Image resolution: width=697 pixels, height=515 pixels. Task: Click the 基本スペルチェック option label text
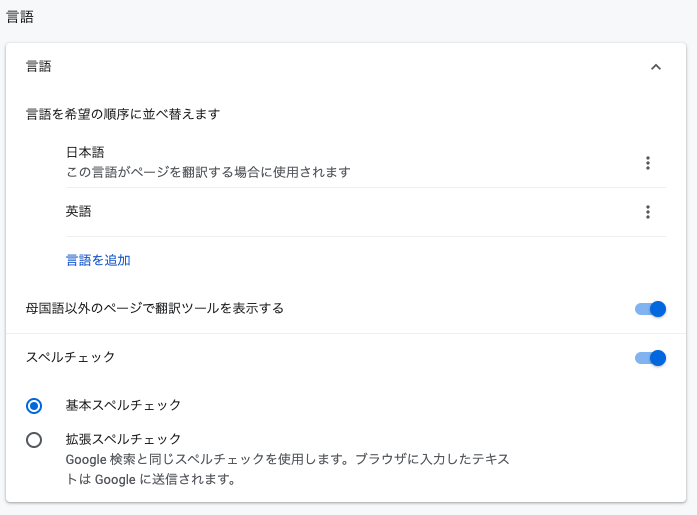[123, 405]
